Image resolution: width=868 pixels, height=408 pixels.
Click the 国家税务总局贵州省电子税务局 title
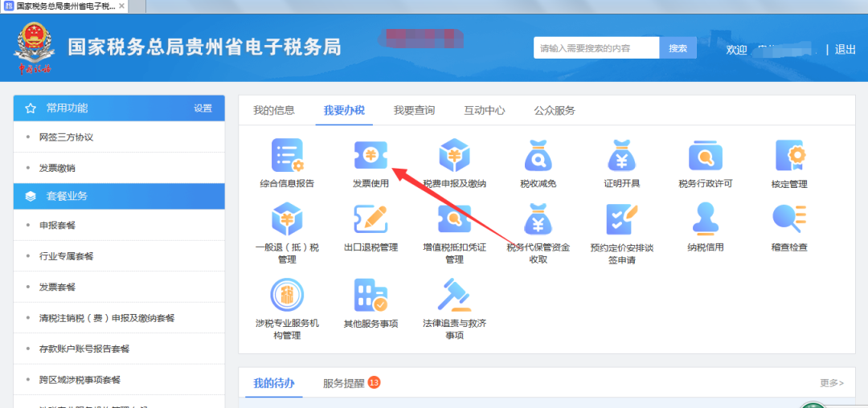pyautogui.click(x=204, y=47)
